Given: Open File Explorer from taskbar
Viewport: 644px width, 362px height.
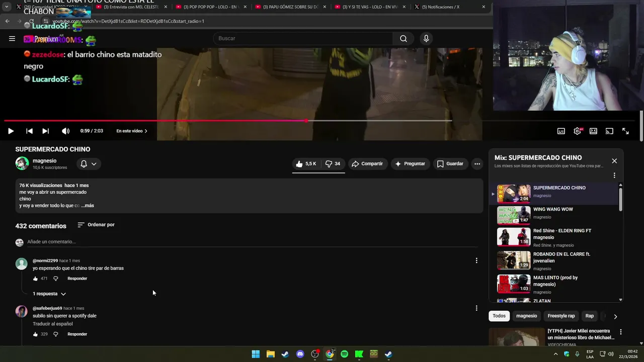Looking at the screenshot, I should [x=270, y=354].
